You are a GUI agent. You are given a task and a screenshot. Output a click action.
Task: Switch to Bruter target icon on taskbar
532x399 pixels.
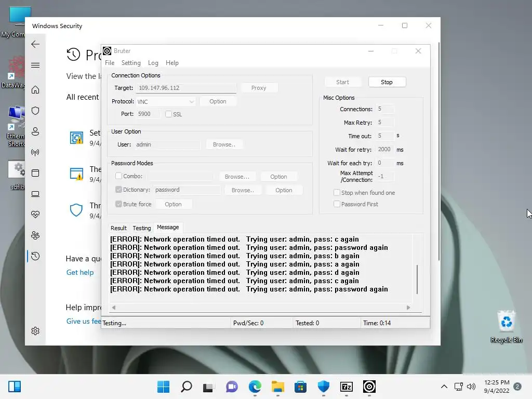369,387
